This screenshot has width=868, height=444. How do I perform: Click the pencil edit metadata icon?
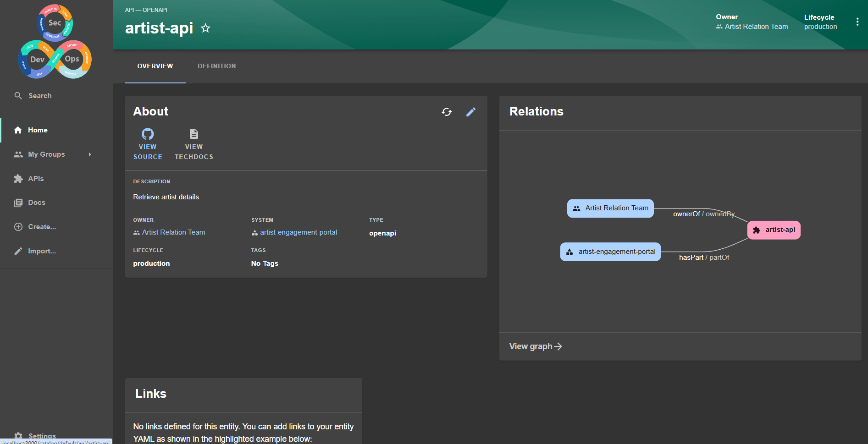point(471,112)
